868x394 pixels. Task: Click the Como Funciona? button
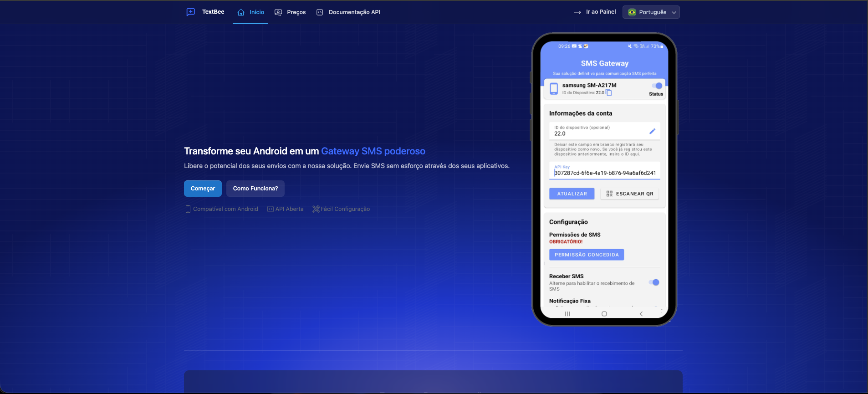point(255,189)
